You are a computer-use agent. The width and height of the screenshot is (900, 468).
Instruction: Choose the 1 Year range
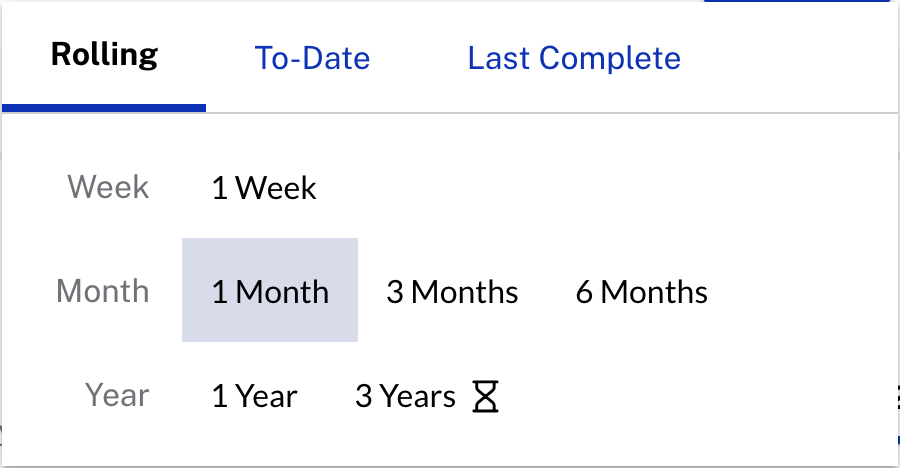click(x=254, y=396)
